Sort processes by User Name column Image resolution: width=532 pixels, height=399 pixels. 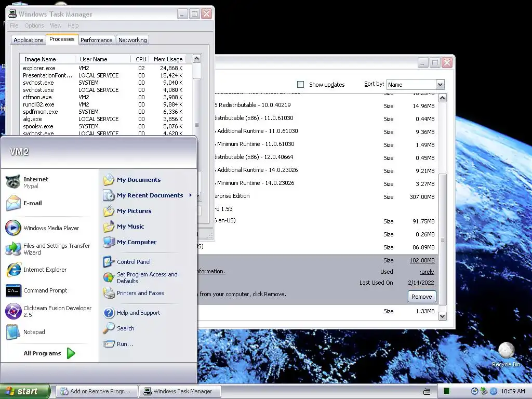(x=103, y=59)
